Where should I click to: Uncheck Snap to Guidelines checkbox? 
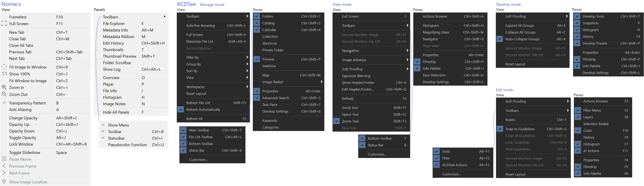coord(500,129)
